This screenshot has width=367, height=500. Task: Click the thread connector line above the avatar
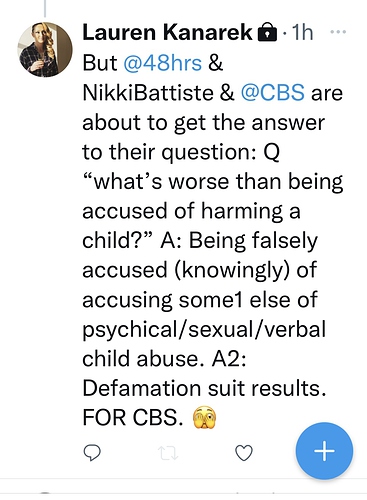click(x=45, y=8)
